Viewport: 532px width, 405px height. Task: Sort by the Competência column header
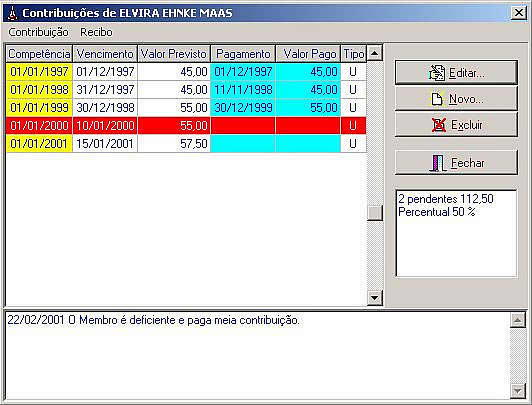pos(39,54)
